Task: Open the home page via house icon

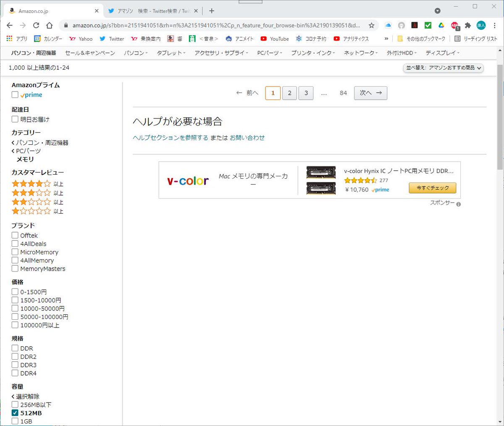Action: [49, 25]
